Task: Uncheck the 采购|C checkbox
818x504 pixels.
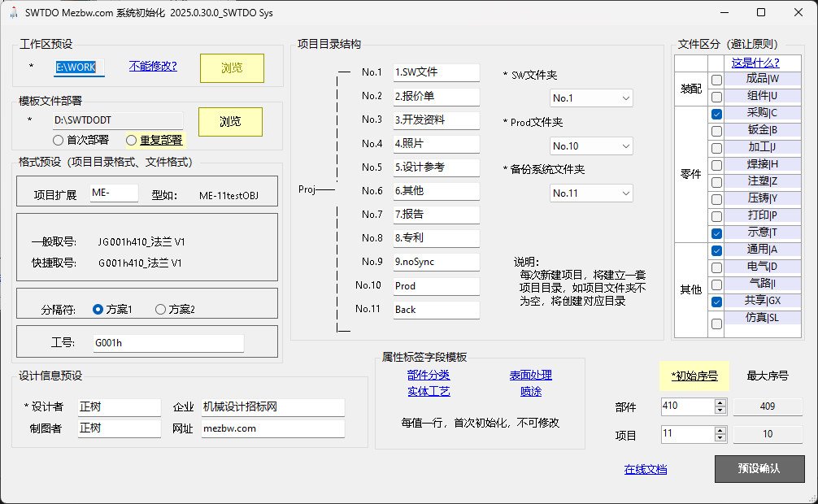Action: (x=716, y=115)
